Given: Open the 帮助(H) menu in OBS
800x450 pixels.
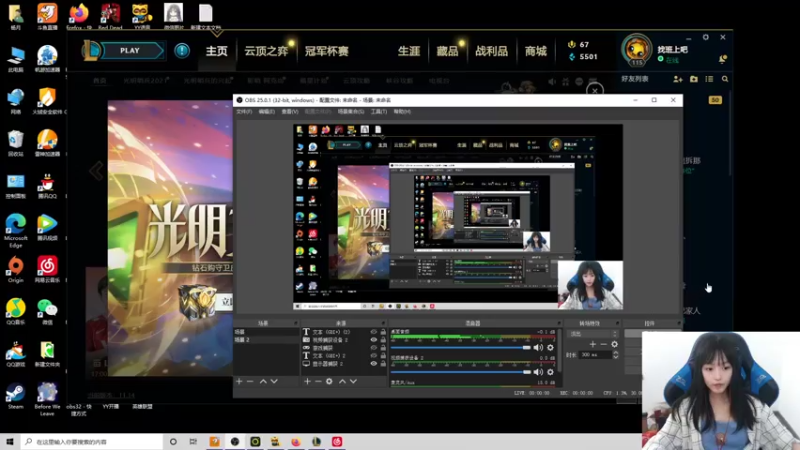Looking at the screenshot, I should coord(402,111).
